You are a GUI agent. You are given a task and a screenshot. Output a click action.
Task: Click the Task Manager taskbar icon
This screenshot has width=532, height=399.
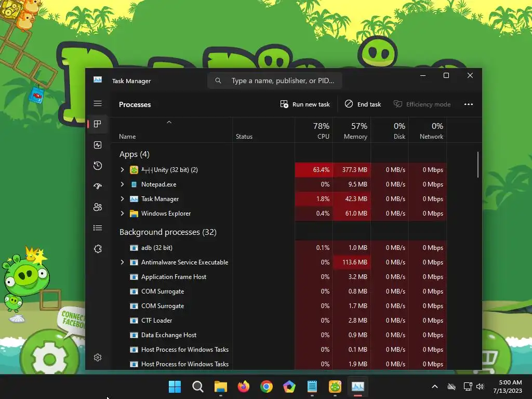tap(357, 387)
